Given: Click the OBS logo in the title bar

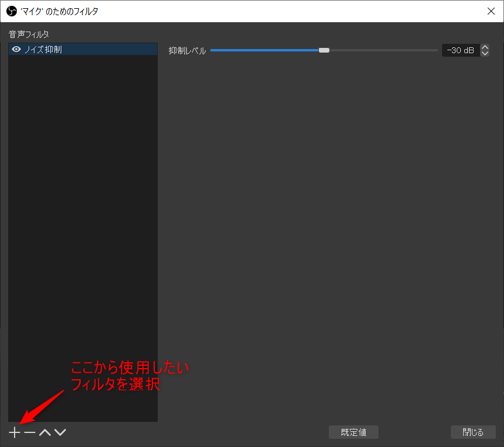Looking at the screenshot, I should pos(11,11).
